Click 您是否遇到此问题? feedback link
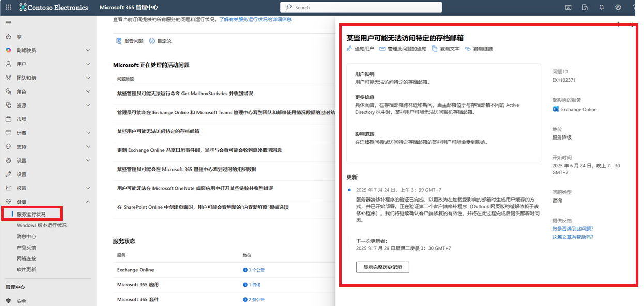 coord(573,228)
